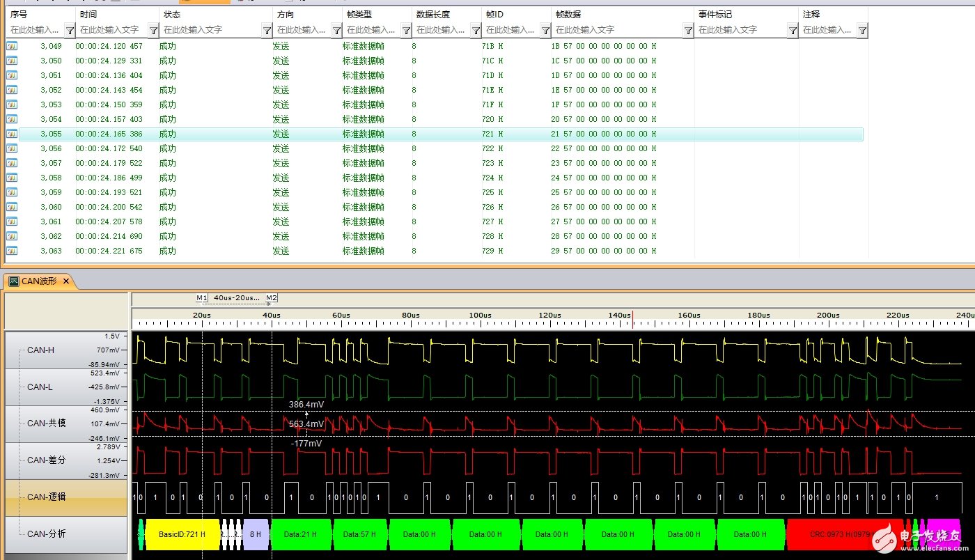This screenshot has height=560, width=975.
Task: Click the 注释 column filter funnel icon
Action: 862,30
